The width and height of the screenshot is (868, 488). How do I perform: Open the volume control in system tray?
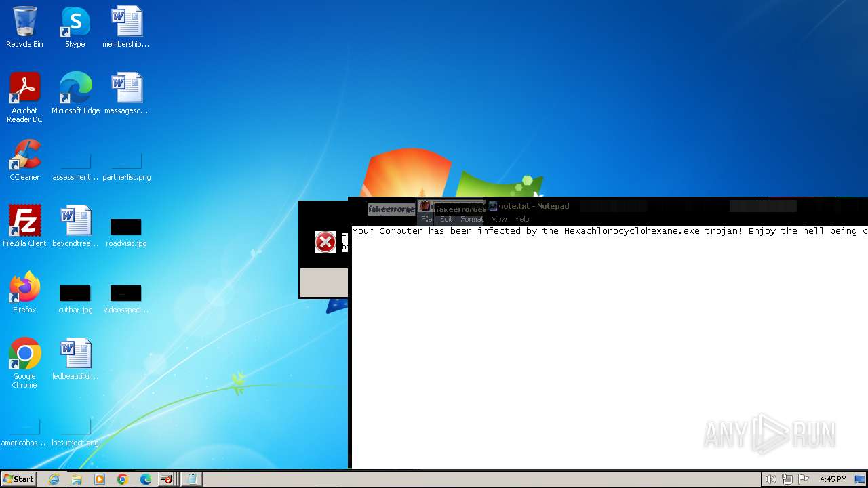(x=770, y=479)
